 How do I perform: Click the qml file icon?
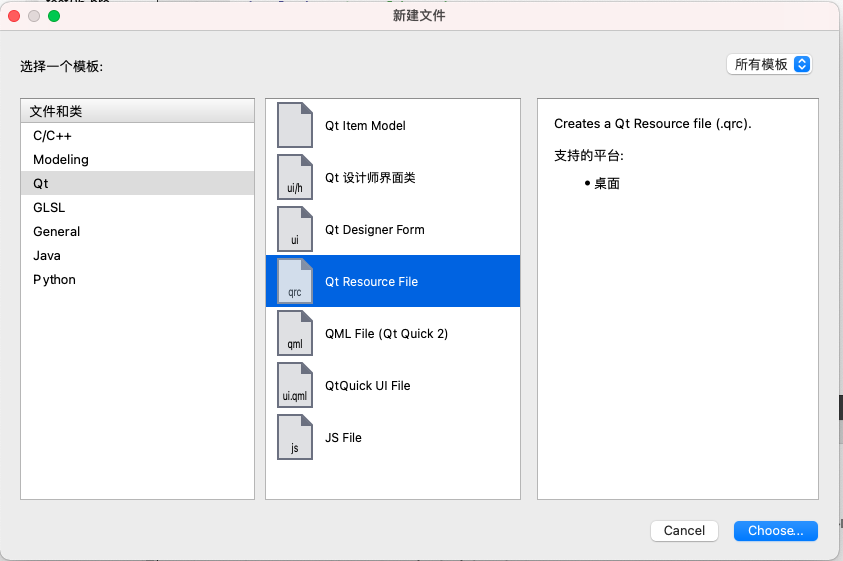coord(294,333)
